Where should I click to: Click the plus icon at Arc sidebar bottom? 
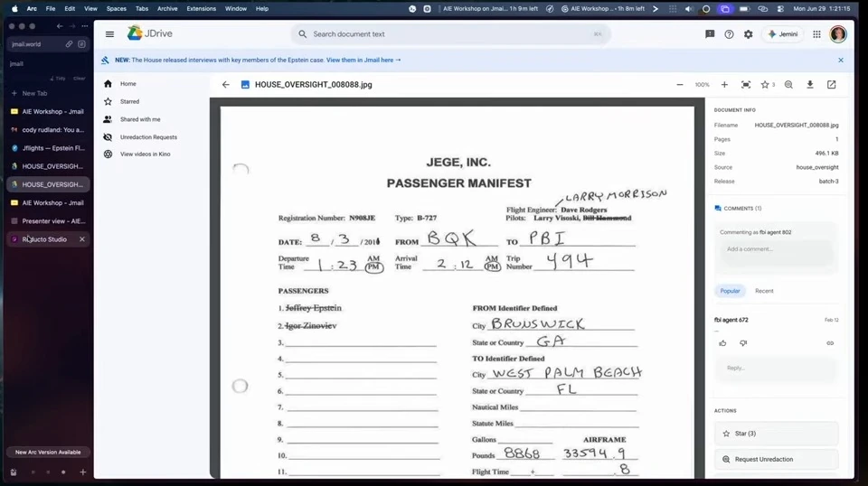82,472
